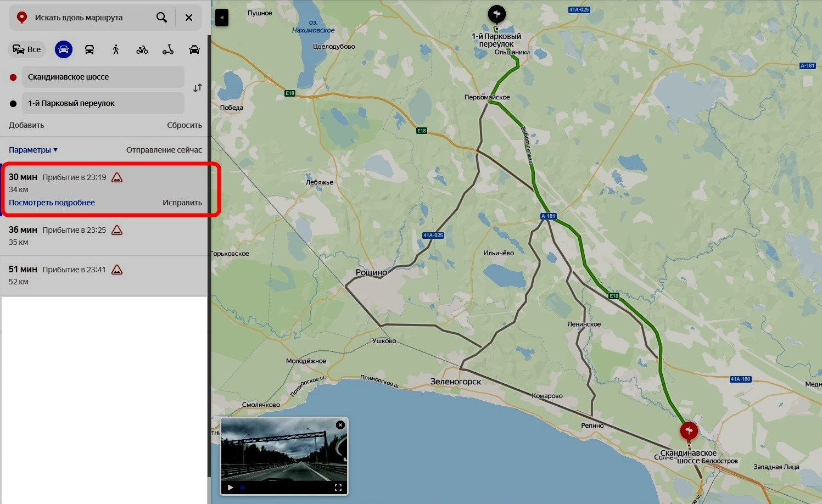Click the "Ильичёво" label on the map
The height and width of the screenshot is (504, 822).
499,253
